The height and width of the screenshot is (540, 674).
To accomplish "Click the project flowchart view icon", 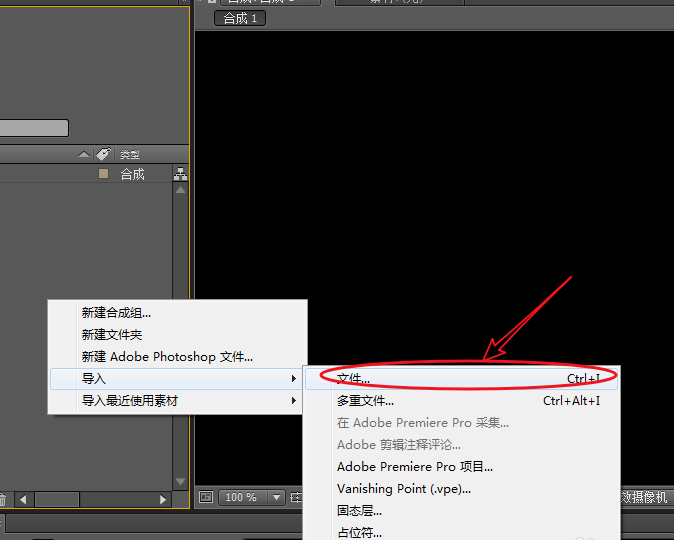I will click(x=180, y=174).
